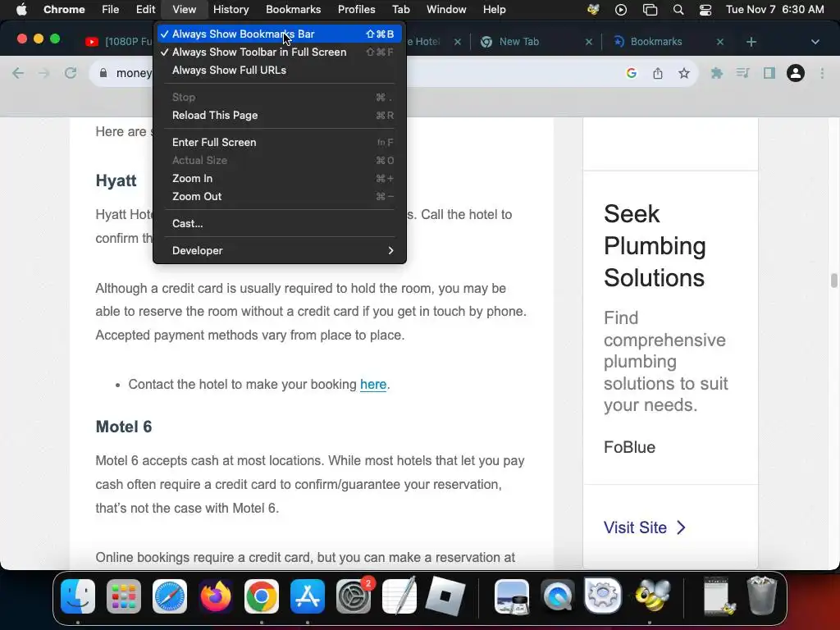Open the Profiles menu
The height and width of the screenshot is (630, 840).
point(356,10)
